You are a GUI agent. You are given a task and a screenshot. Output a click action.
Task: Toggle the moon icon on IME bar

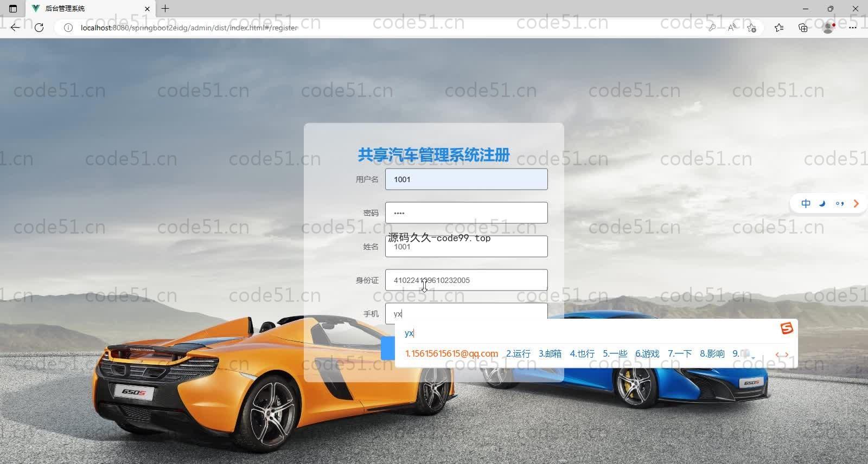pos(822,203)
